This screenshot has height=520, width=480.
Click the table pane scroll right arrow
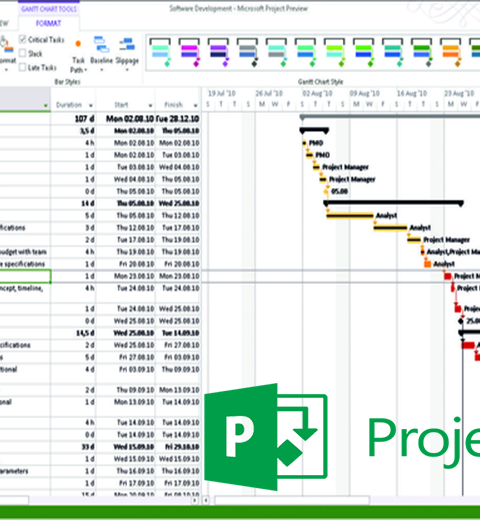pyautogui.click(x=195, y=500)
